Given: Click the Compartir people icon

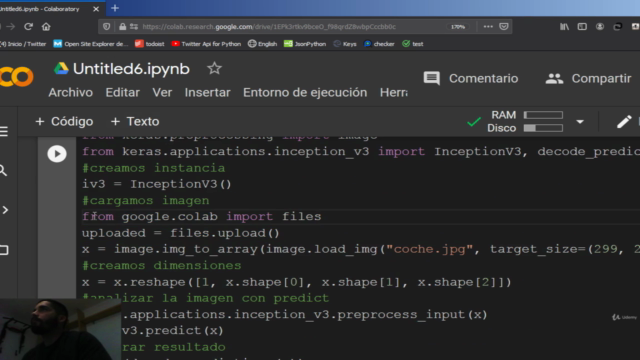Looking at the screenshot, I should 554,78.
